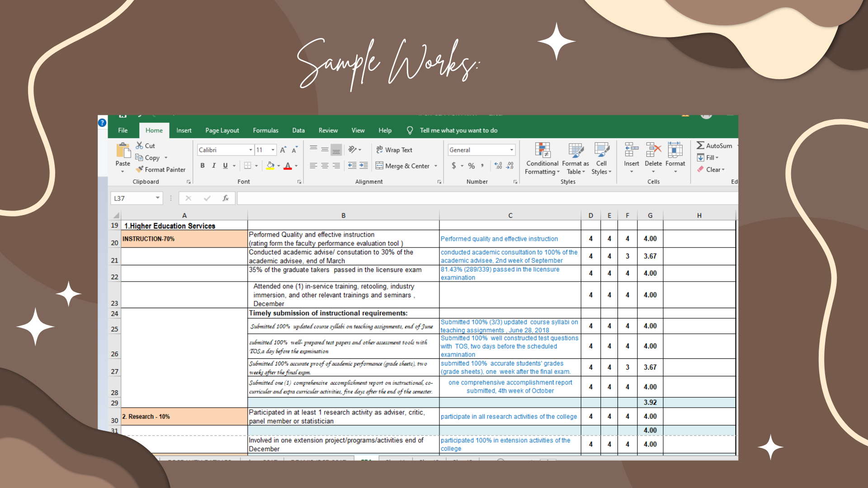Open Format as Table gallery
Viewport: 868px width, 488px height.
click(x=576, y=159)
